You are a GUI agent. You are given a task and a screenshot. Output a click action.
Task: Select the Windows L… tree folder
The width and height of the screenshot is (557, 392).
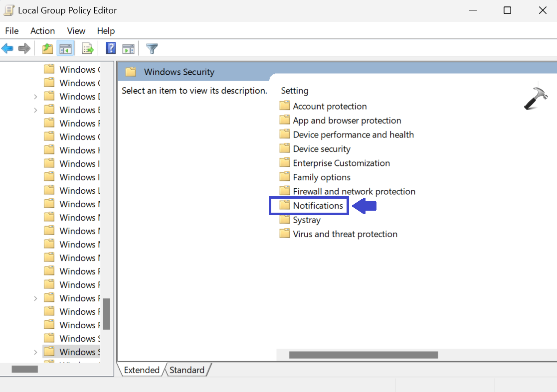71,190
